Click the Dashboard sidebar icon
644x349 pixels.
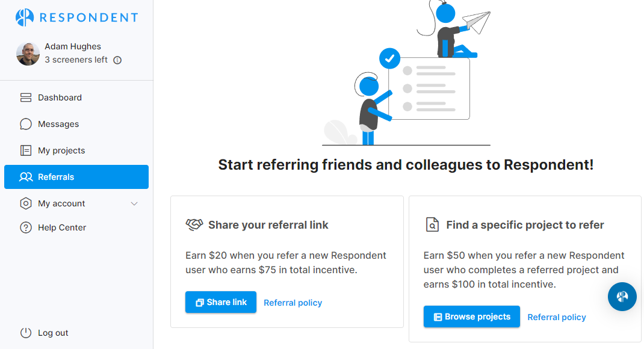(x=26, y=97)
